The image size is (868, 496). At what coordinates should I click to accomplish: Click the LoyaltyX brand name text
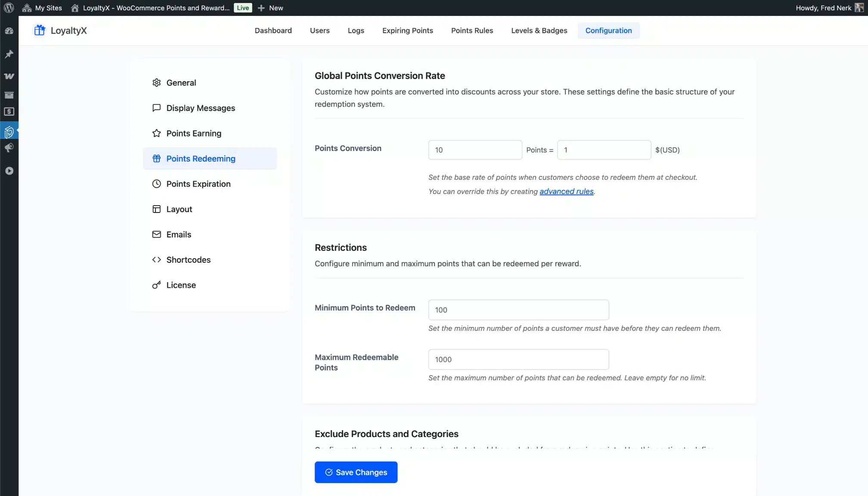[68, 31]
